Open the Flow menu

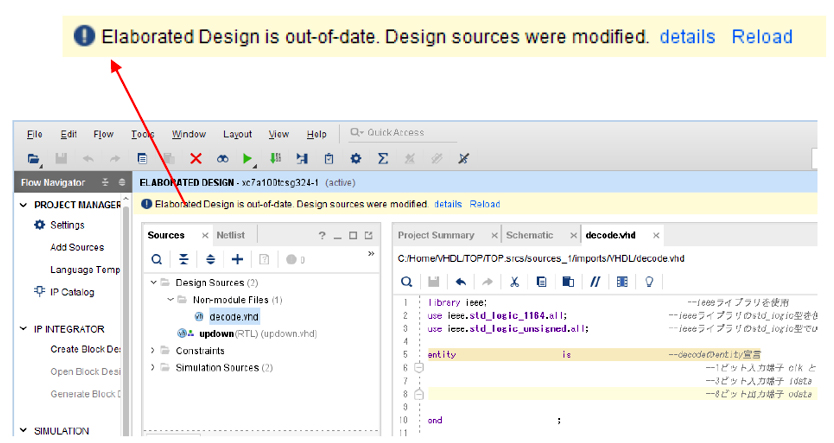coord(103,134)
